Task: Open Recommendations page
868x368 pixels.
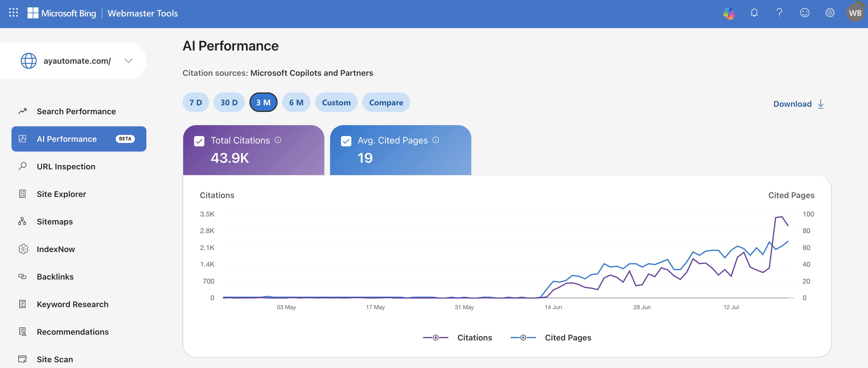Action: pyautogui.click(x=79, y=332)
